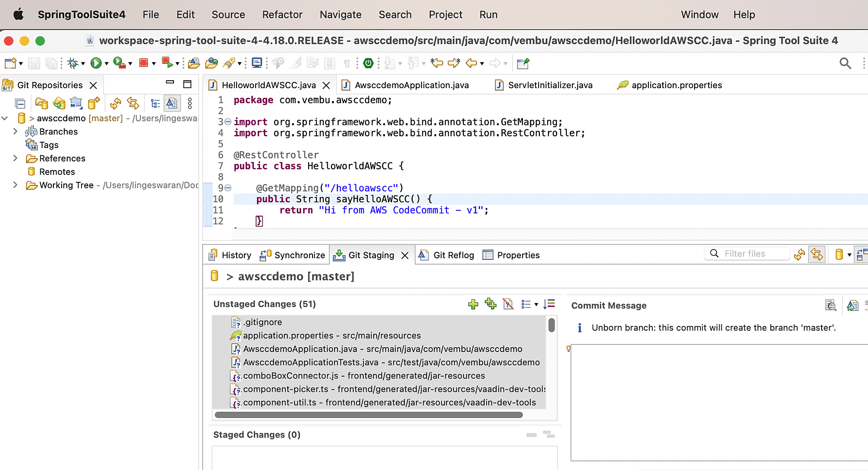Add an existing local Git repository icon
This screenshot has width=868, height=470.
point(42,103)
